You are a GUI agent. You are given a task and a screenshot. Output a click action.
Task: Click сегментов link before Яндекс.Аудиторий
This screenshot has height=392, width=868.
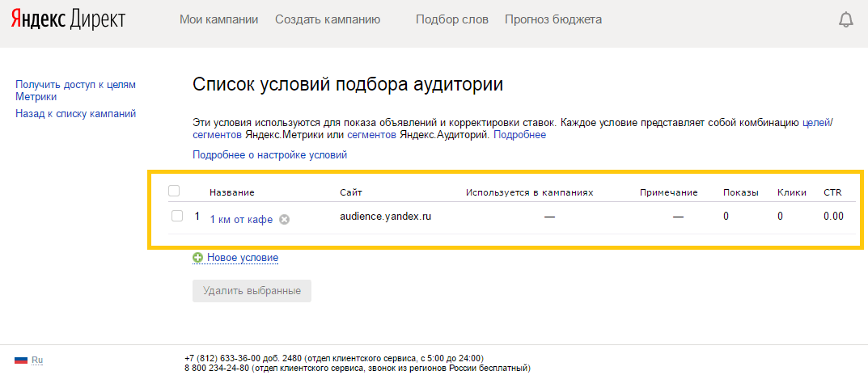coord(371,135)
